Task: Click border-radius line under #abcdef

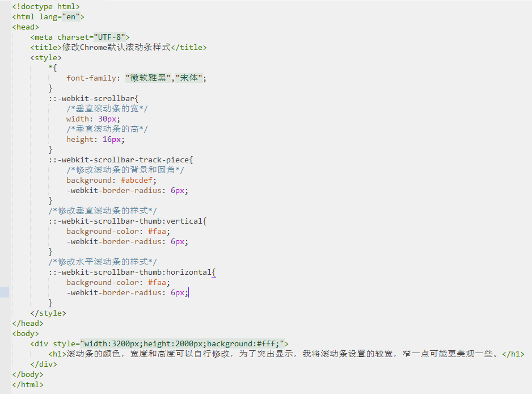Action: pos(127,190)
